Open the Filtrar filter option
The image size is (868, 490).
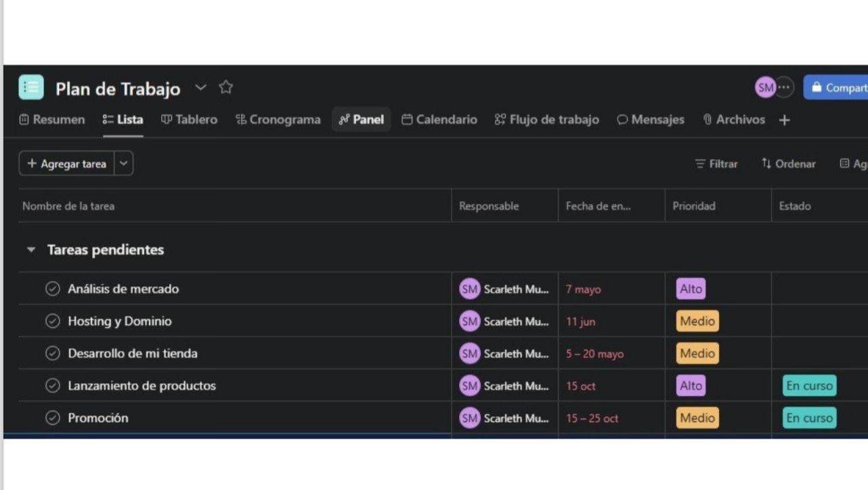(716, 164)
